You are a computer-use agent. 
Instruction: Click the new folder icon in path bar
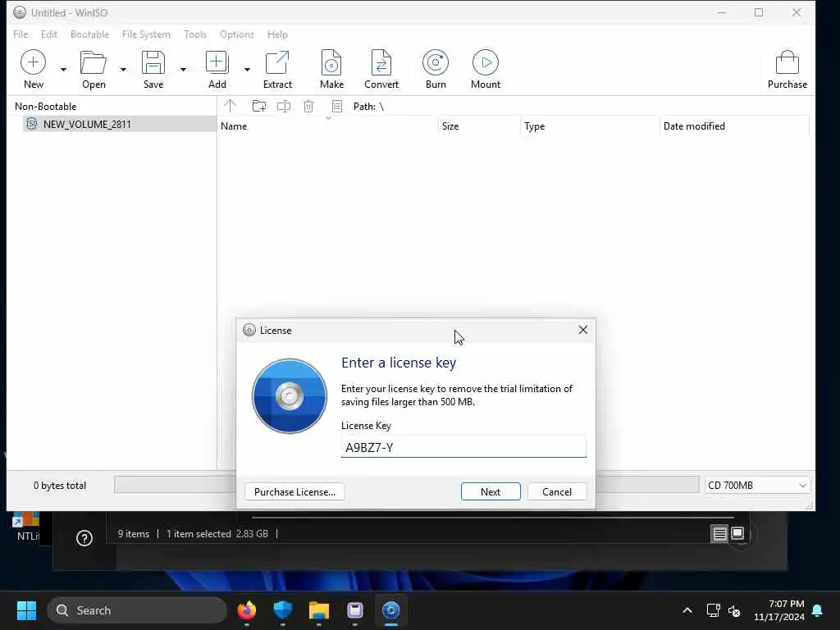pos(258,106)
